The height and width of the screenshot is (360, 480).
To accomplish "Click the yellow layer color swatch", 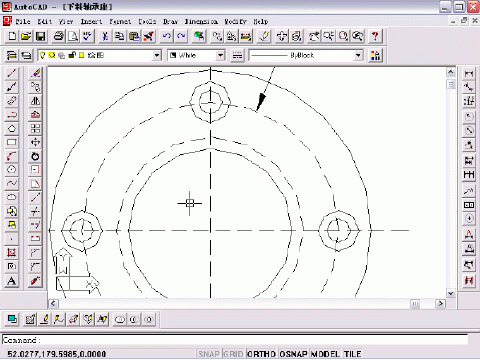I will [x=82, y=55].
